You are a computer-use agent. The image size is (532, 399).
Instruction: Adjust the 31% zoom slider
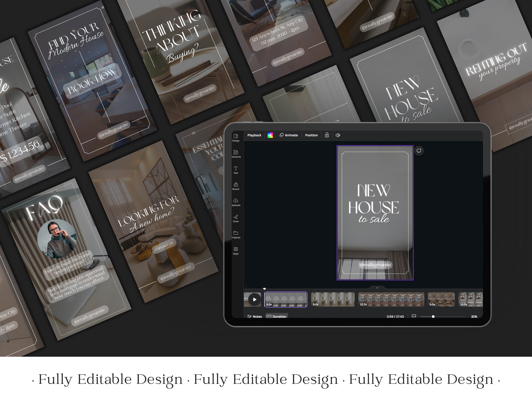click(433, 317)
